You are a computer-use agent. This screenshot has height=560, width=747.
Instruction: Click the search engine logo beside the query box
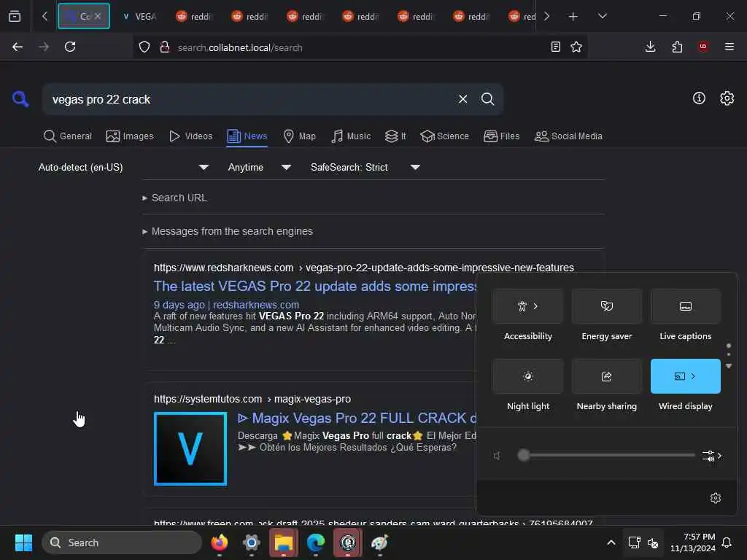tap(20, 99)
